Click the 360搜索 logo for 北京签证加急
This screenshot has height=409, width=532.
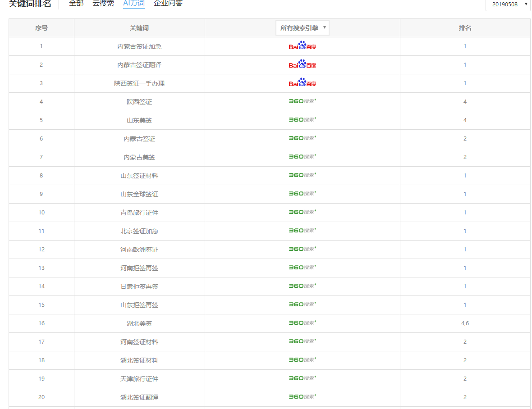303,231
